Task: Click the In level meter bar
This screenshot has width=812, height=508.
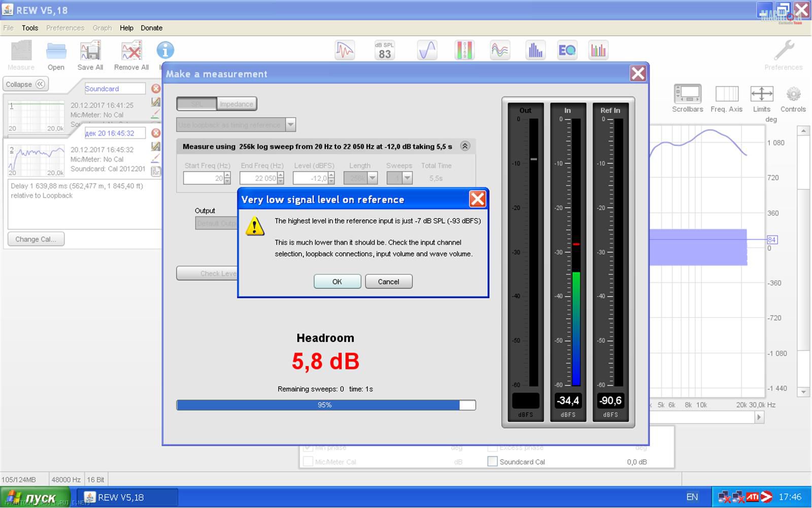Action: coord(576,252)
